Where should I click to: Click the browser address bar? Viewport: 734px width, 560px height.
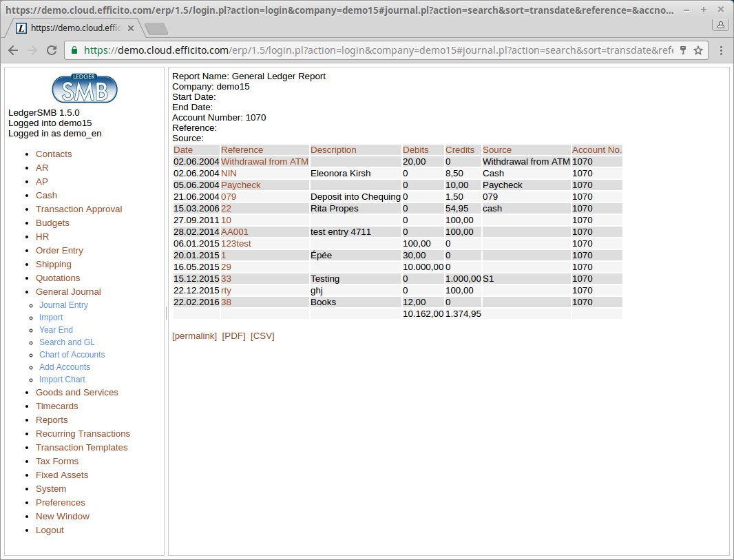372,50
